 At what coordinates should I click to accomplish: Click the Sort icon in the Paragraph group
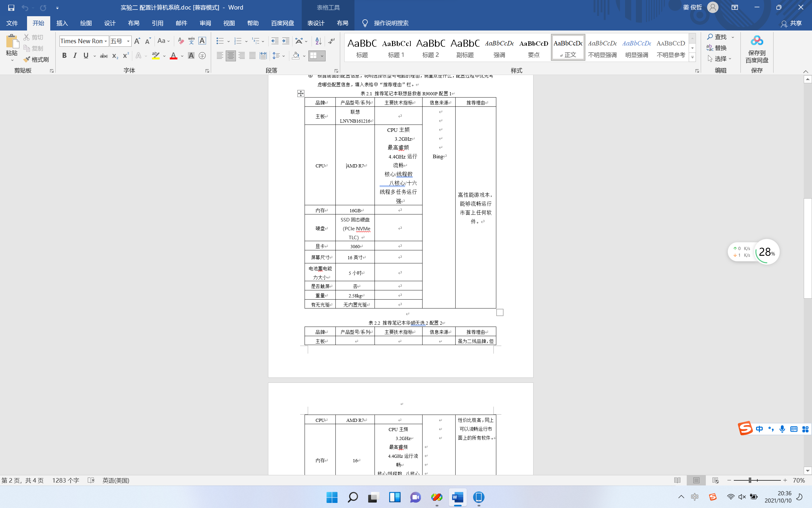318,41
